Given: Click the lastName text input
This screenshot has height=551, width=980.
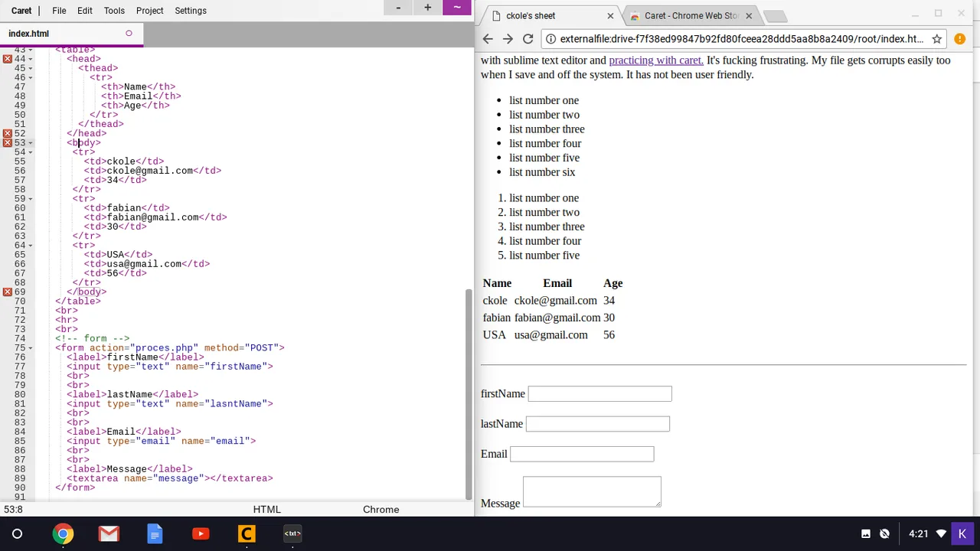Looking at the screenshot, I should [x=598, y=424].
